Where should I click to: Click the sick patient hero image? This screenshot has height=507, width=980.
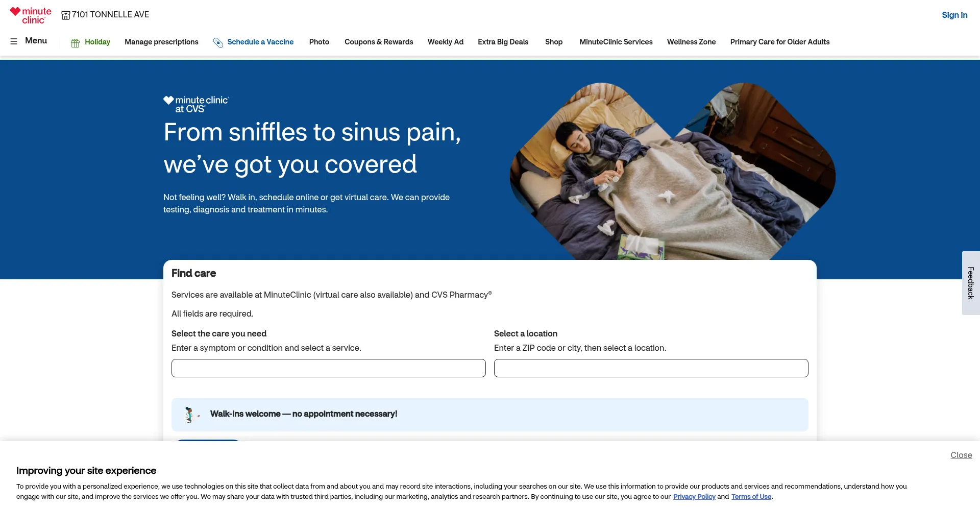[673, 171]
